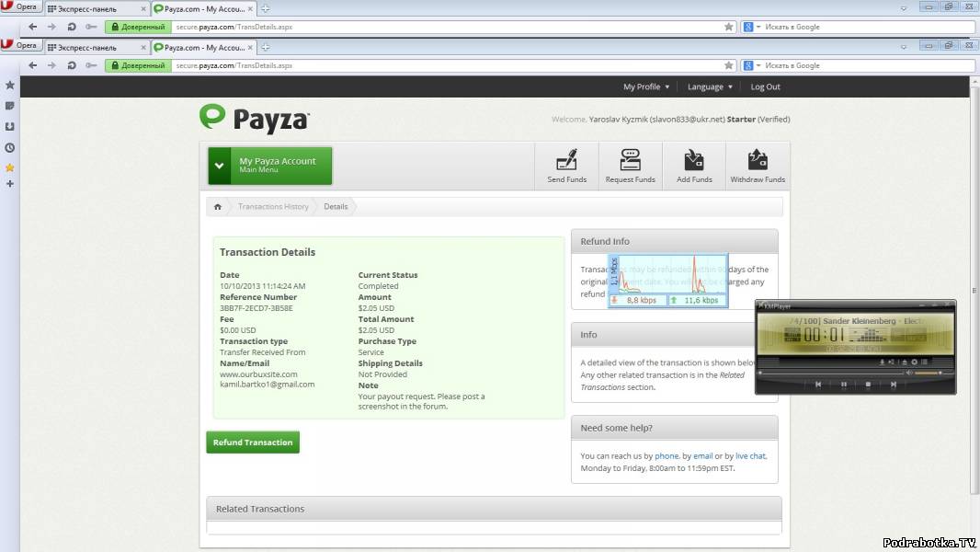Open the Language dropdown menu
The width and height of the screenshot is (980, 552).
710,86
